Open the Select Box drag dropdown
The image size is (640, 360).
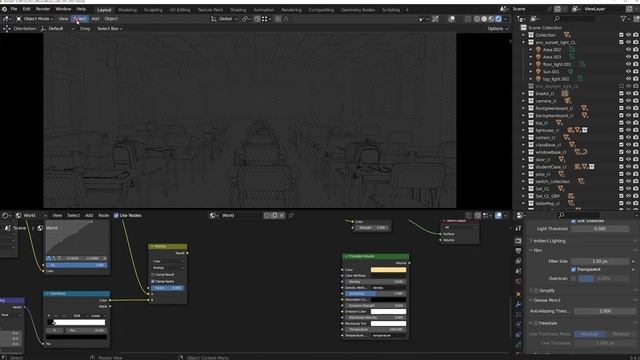pyautogui.click(x=109, y=29)
